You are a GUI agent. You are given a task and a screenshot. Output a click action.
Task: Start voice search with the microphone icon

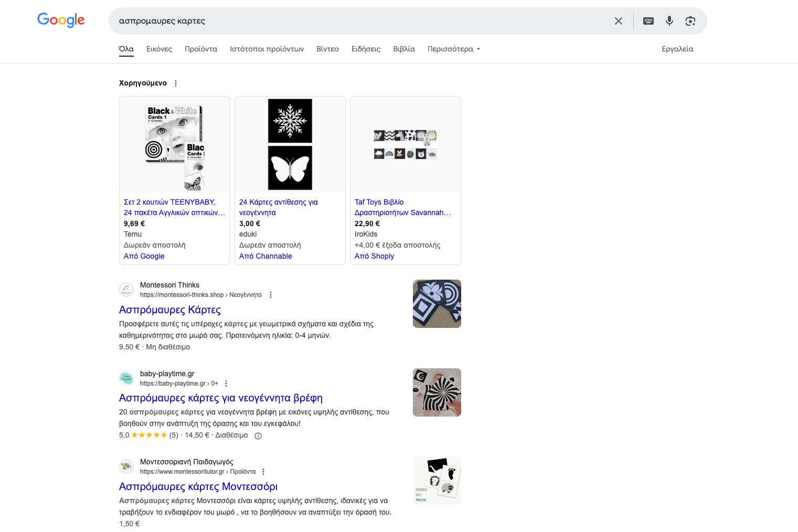669,21
